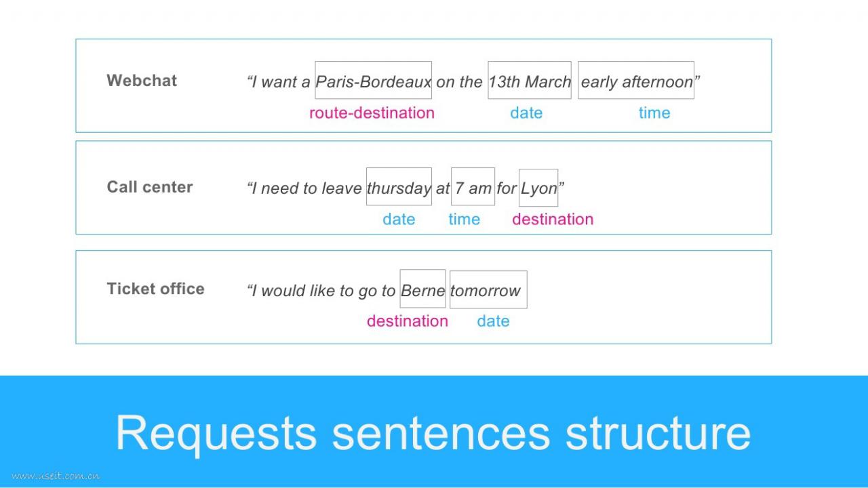868x488 pixels.
Task: Click the time label under early afternoon
Action: click(654, 113)
